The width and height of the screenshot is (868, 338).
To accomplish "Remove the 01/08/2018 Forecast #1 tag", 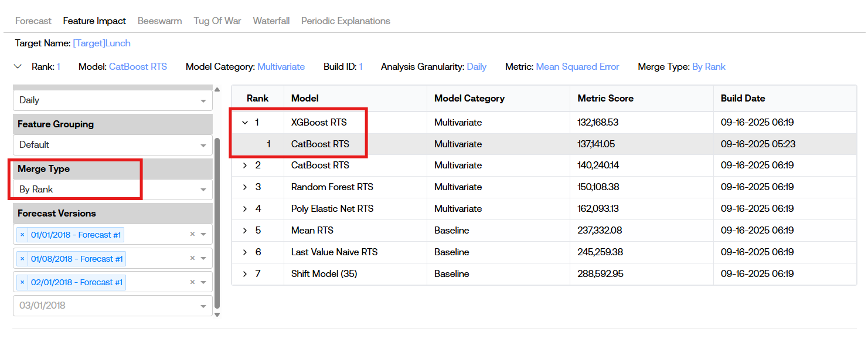I will click(22, 259).
